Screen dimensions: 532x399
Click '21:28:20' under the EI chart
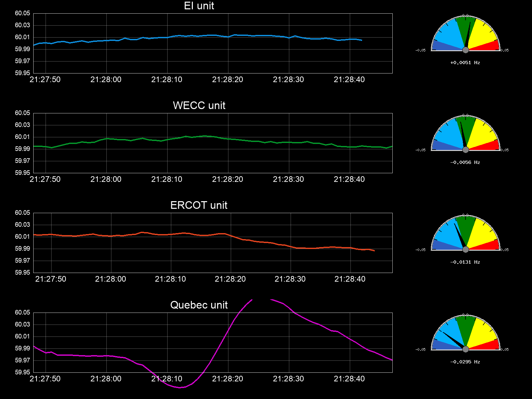pos(228,79)
